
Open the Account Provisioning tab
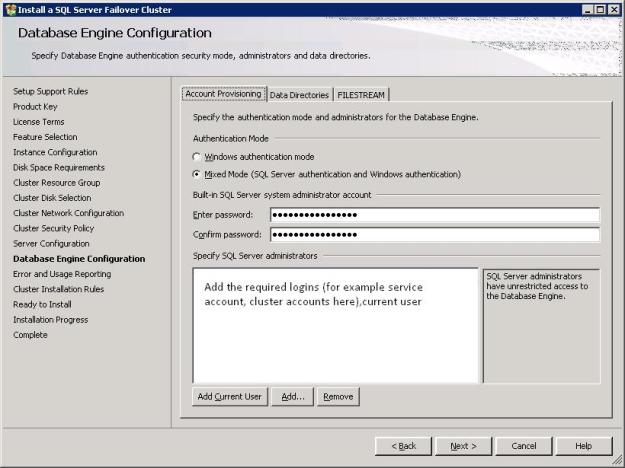coord(223,94)
